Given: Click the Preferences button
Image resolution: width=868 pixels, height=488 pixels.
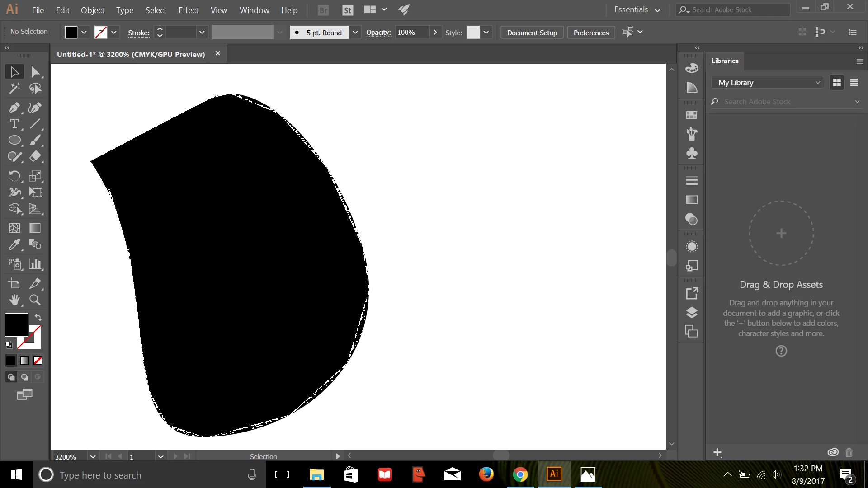Looking at the screenshot, I should click(x=590, y=33).
